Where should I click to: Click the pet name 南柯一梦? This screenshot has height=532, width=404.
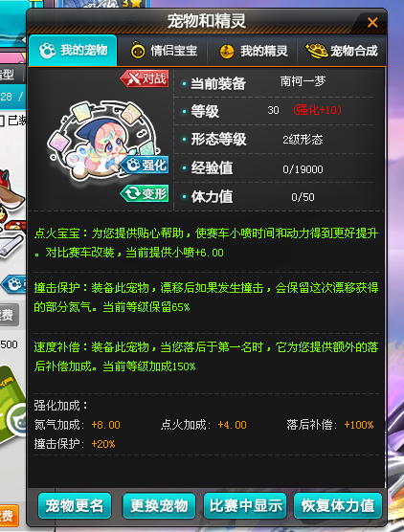click(x=303, y=81)
